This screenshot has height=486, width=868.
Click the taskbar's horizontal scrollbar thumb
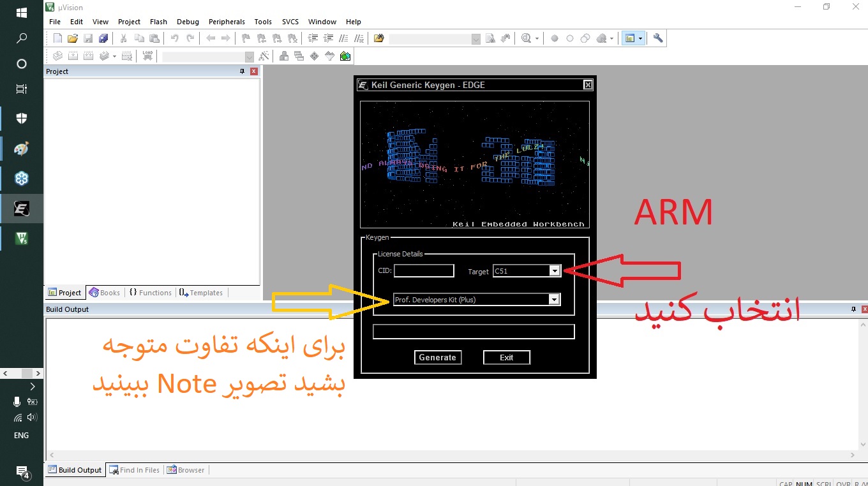click(x=26, y=373)
